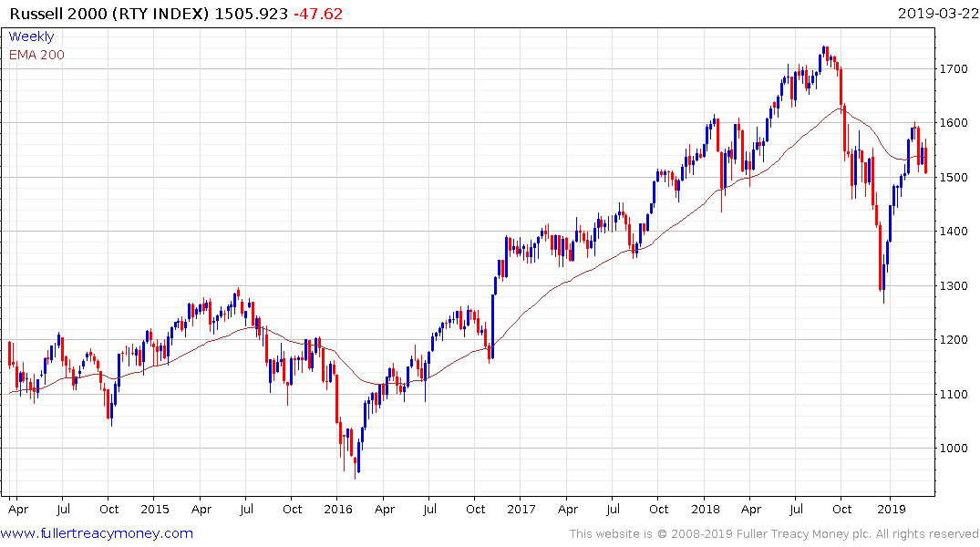
Task: Select the change value -47.62
Action: click(318, 14)
